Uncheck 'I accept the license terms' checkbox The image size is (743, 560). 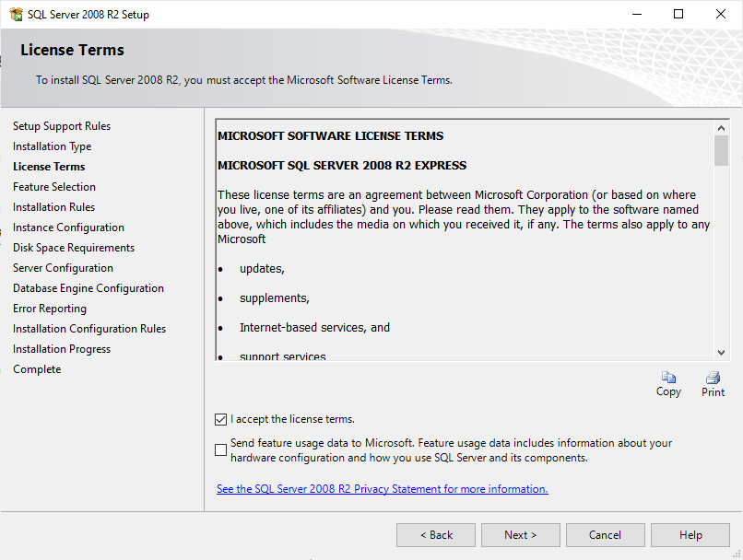tap(221, 419)
